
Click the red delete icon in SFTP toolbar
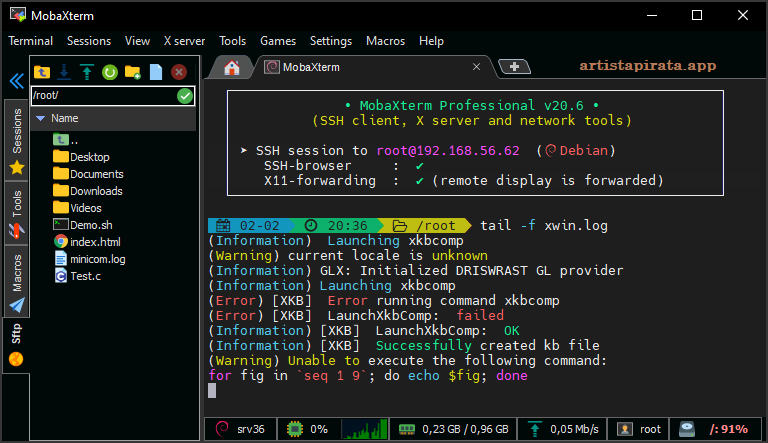coord(179,72)
